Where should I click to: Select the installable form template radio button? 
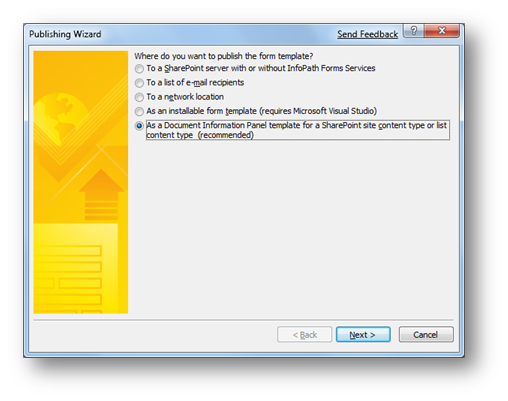pyautogui.click(x=139, y=111)
